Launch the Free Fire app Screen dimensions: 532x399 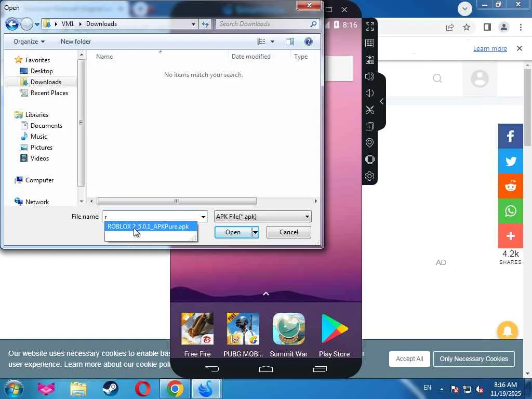pyautogui.click(x=197, y=335)
